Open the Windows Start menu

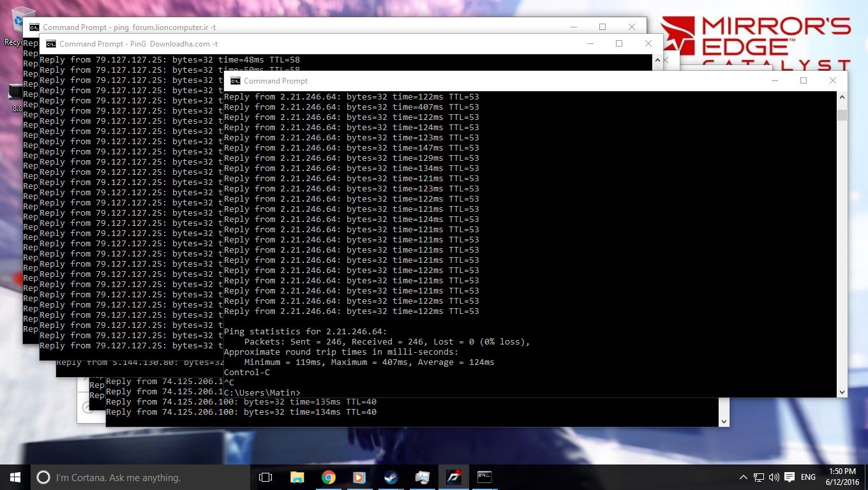[15, 477]
